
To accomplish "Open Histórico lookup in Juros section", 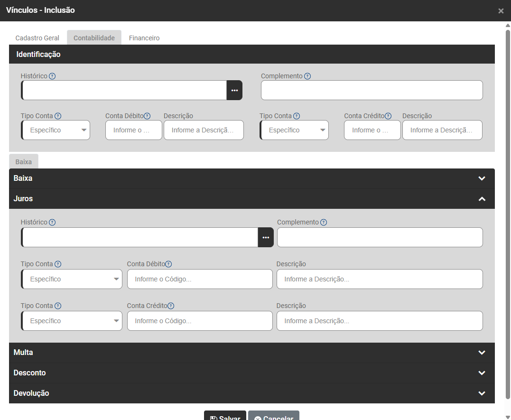I will [266, 237].
